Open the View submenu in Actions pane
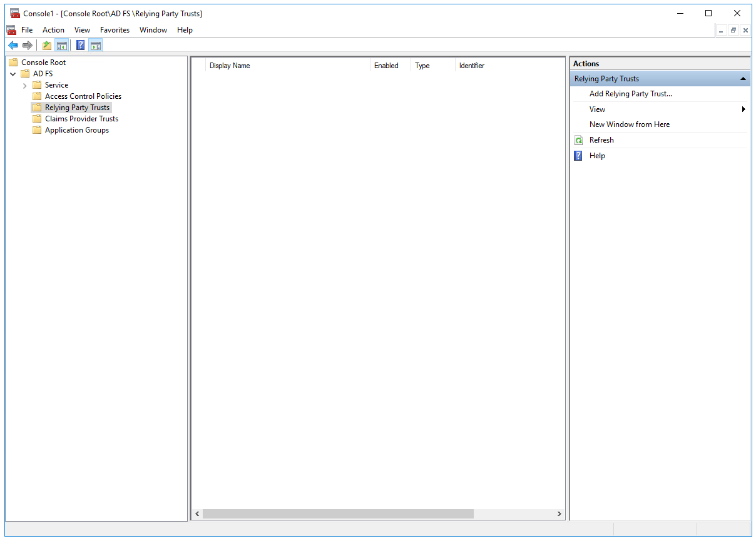 pos(597,109)
